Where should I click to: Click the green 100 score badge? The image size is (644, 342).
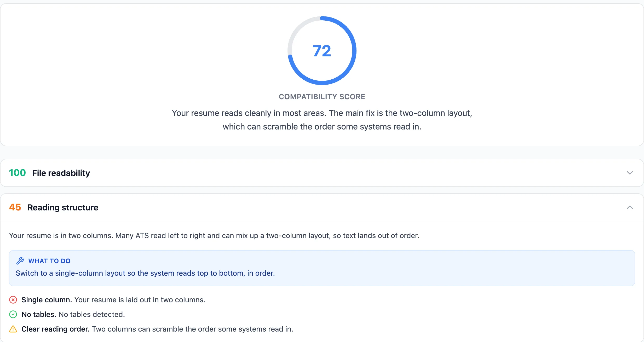(17, 173)
